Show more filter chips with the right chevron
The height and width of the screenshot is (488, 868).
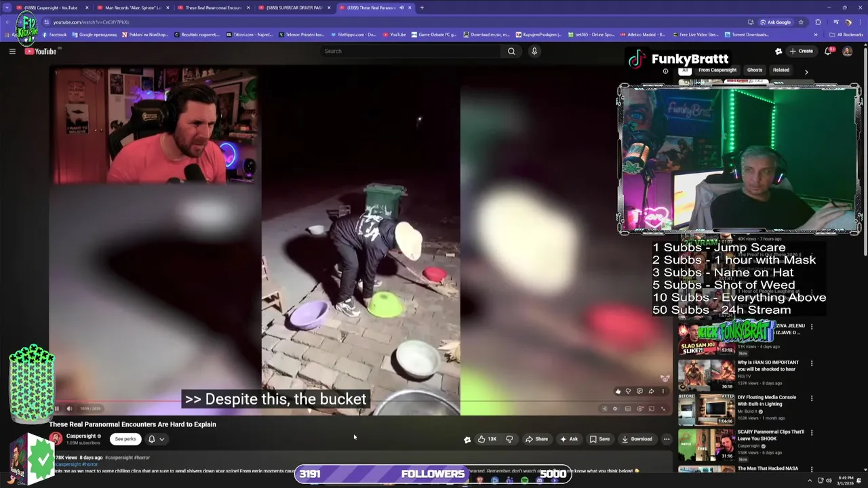pyautogui.click(x=806, y=70)
